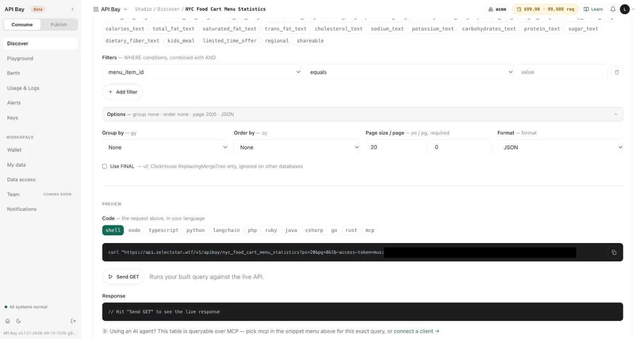The height and width of the screenshot is (339, 644).
Task: Open Keys in the sidebar
Action: click(40, 118)
